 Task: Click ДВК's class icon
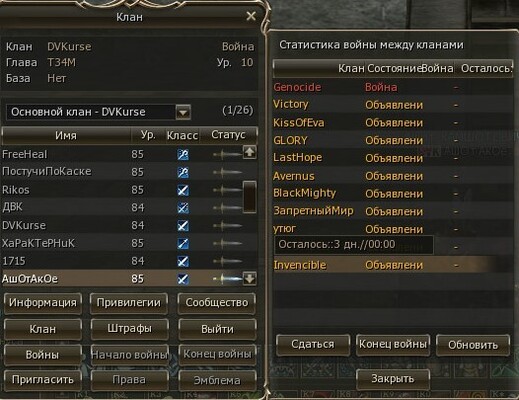[x=183, y=208]
